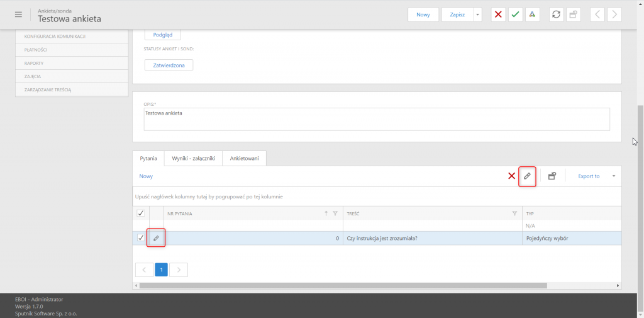644x318 pixels.
Task: Click the pencil icon in the question row
Action: (x=156, y=238)
